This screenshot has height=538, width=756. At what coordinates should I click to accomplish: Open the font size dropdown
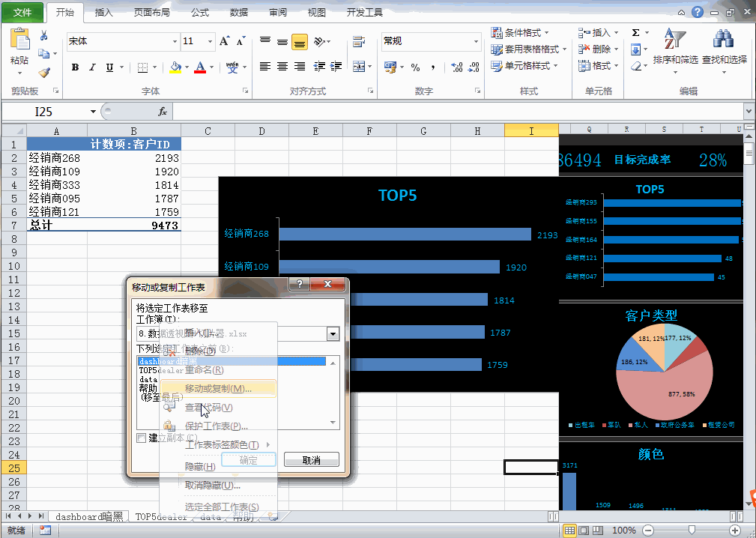tap(211, 41)
